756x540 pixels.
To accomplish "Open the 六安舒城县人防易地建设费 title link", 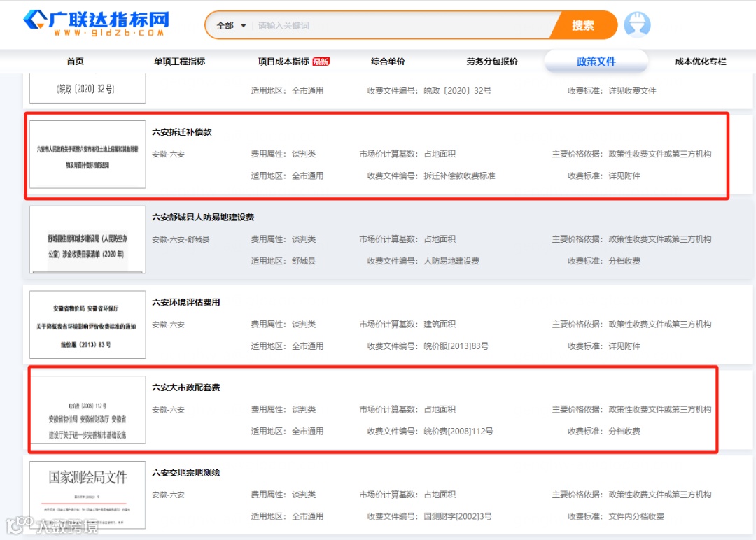I will 203,218.
